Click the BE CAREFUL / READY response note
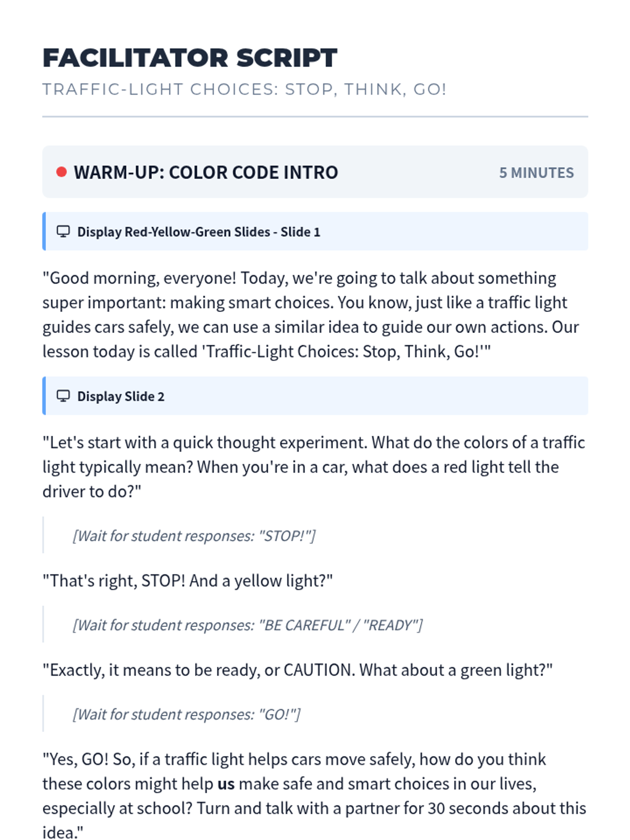Image resolution: width=630 pixels, height=840 pixels. click(247, 625)
